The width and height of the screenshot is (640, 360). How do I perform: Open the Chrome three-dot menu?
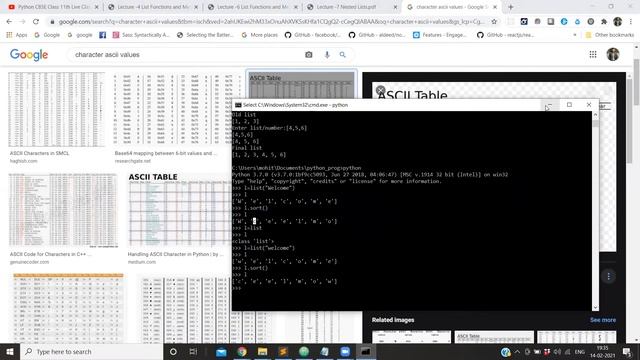point(631,22)
